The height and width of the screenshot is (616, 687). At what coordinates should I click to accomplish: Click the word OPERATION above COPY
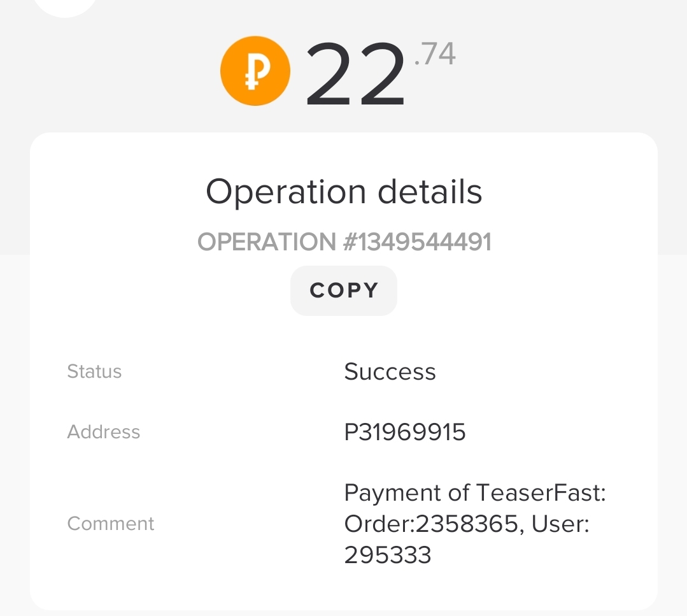[266, 242]
